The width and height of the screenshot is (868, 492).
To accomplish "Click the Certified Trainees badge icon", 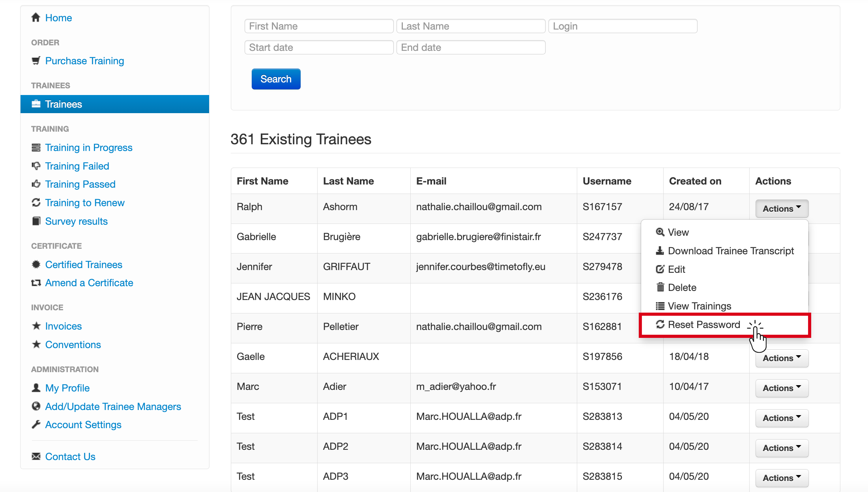I will (x=36, y=265).
